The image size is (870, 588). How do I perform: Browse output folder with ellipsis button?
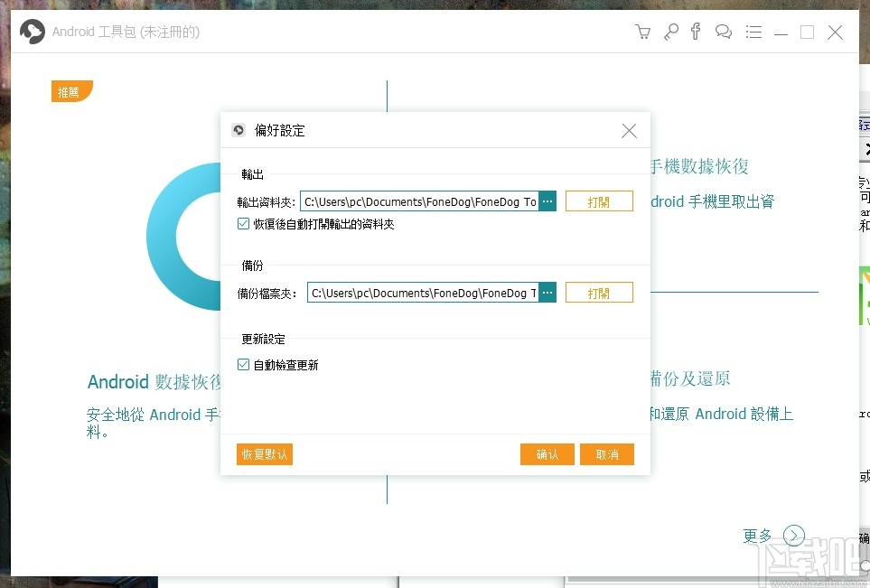[547, 201]
